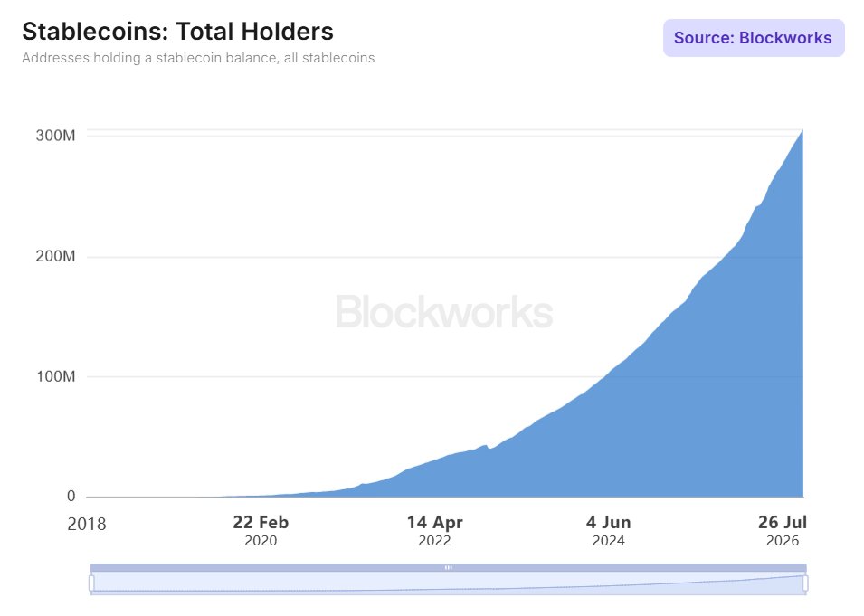Click the 200M y-axis label
The height and width of the screenshot is (616, 864).
click(56, 256)
